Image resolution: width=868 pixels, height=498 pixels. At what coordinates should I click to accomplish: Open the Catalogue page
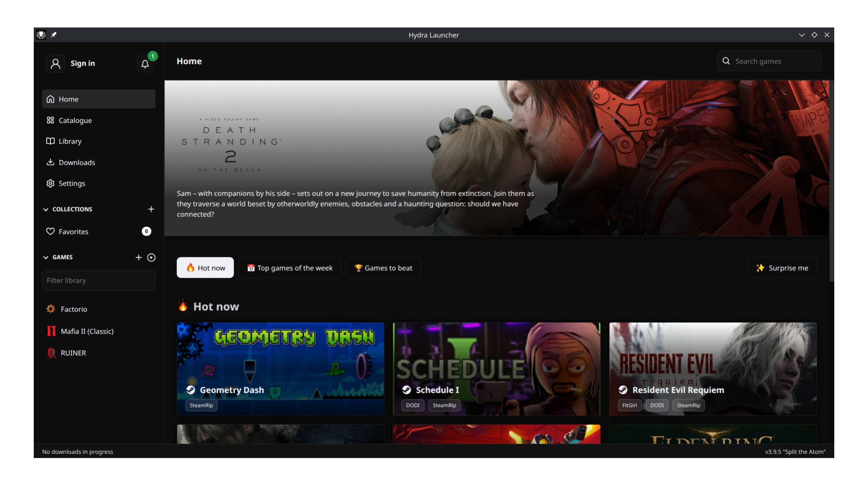(x=75, y=120)
